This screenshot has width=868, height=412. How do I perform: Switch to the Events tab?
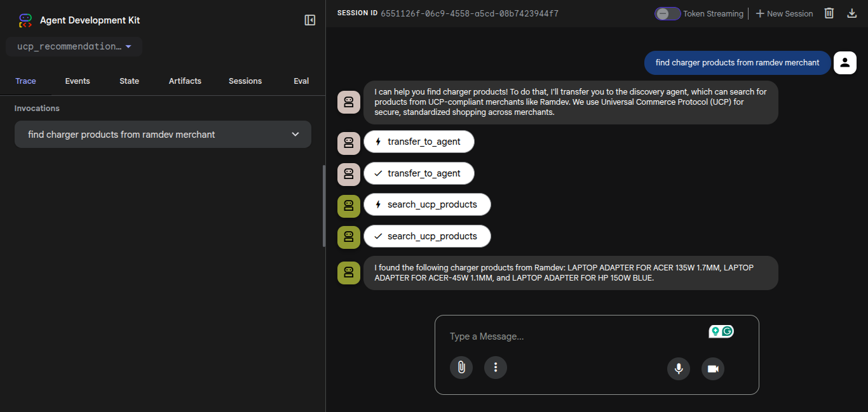77,81
